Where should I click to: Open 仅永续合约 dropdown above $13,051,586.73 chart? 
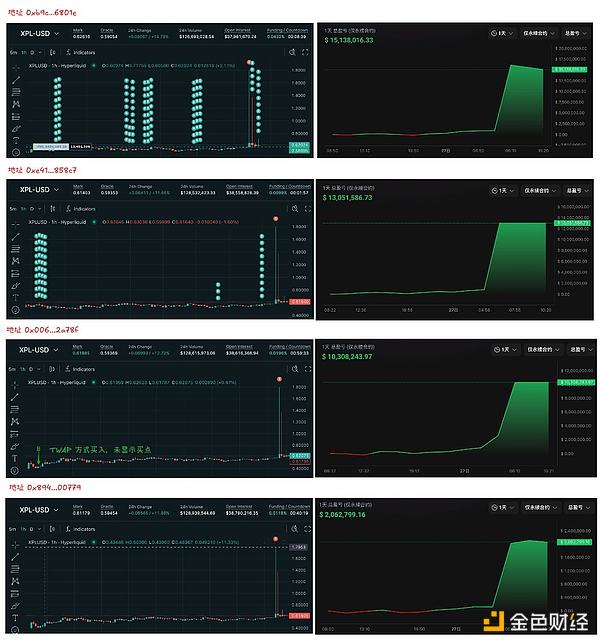click(x=540, y=191)
